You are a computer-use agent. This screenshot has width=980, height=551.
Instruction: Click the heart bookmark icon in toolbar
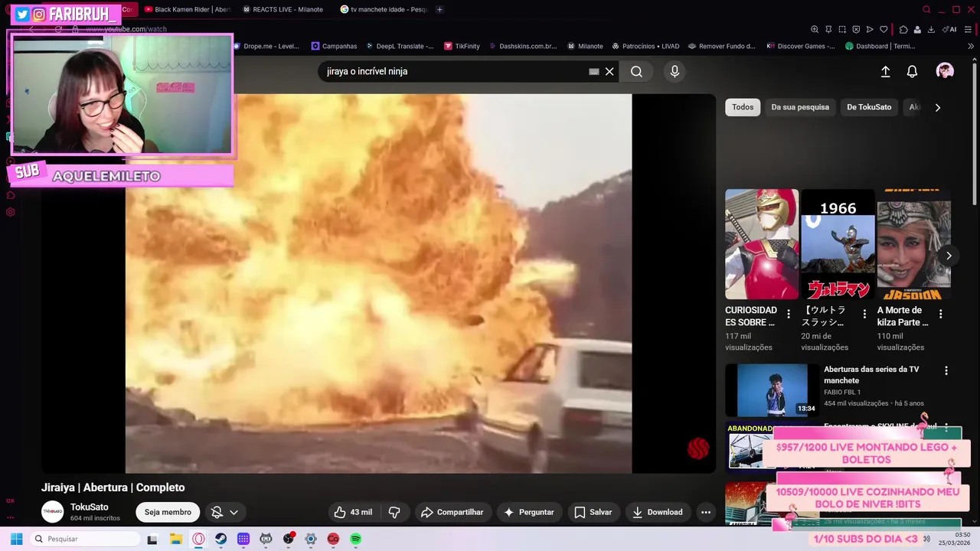pyautogui.click(x=884, y=29)
